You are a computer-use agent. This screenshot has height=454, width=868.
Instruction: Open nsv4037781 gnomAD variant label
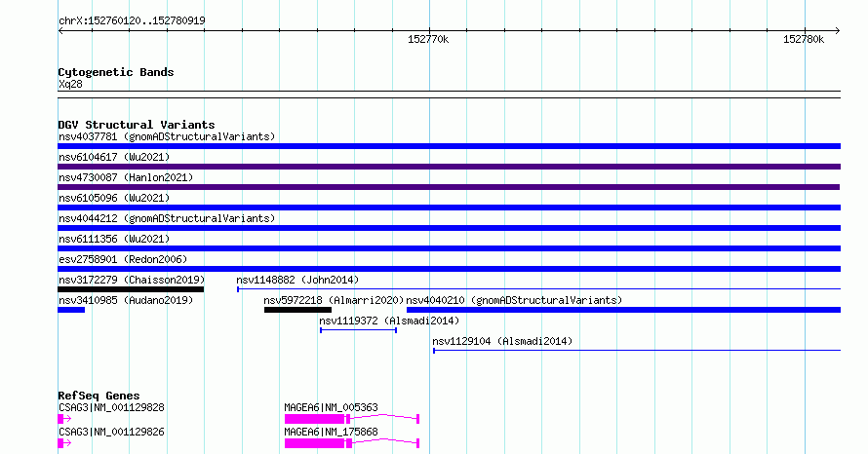pos(167,136)
